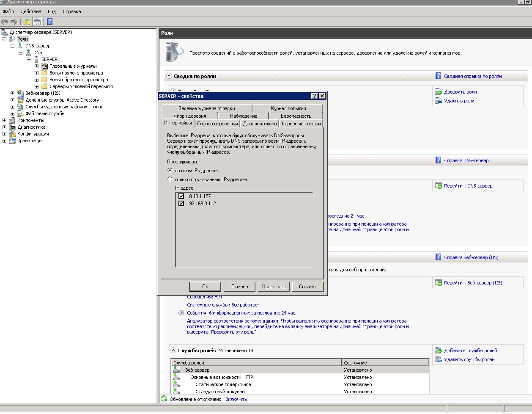
Task: Click the Forward arrow toolbar icon
Action: (x=14, y=22)
